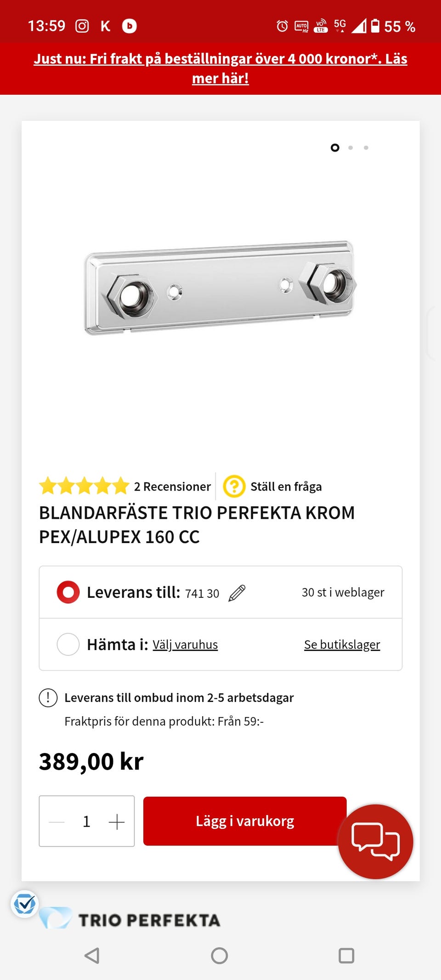Open the 'Välj varuhus' store selector

point(185,645)
